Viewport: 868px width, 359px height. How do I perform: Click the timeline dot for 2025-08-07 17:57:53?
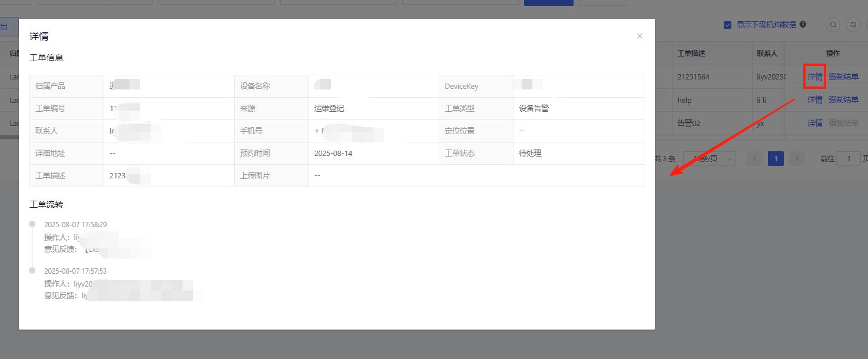(32, 271)
